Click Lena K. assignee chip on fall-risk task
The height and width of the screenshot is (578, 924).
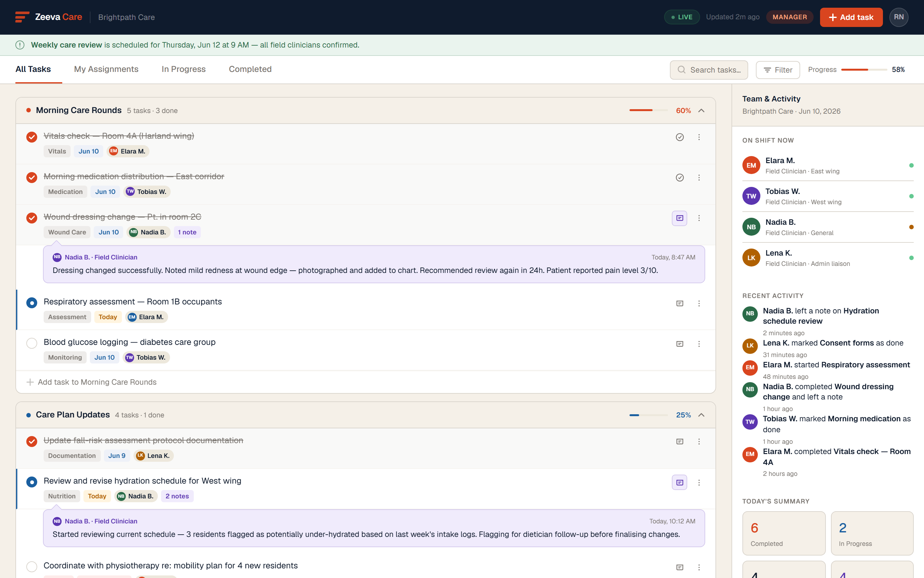tap(153, 456)
